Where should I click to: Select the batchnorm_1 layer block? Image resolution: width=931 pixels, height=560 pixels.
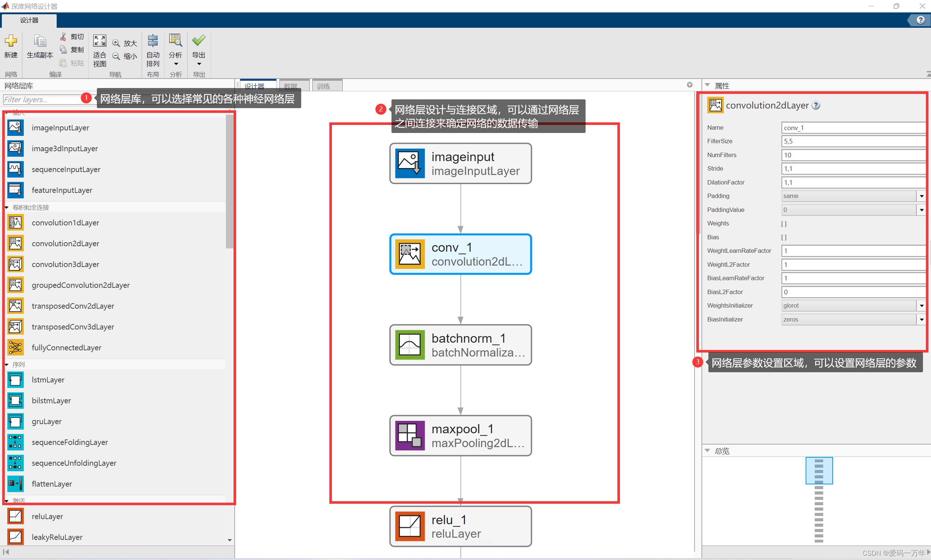pos(461,345)
